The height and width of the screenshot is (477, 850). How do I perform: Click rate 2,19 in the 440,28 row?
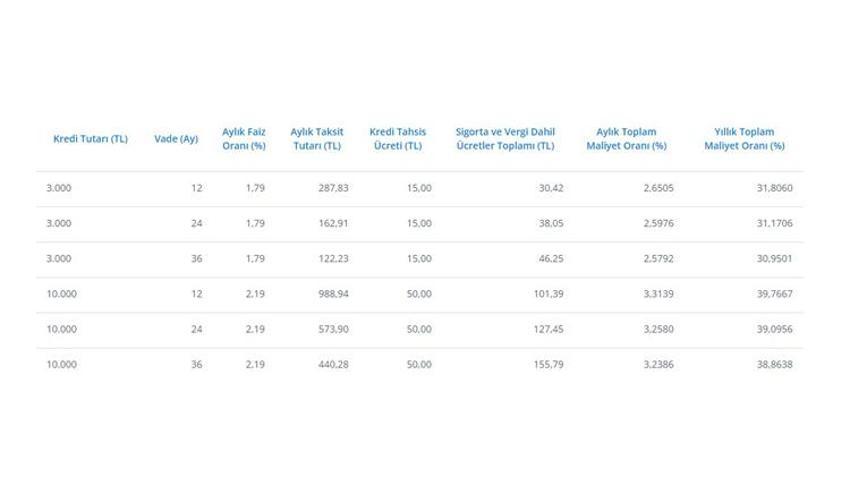255,364
